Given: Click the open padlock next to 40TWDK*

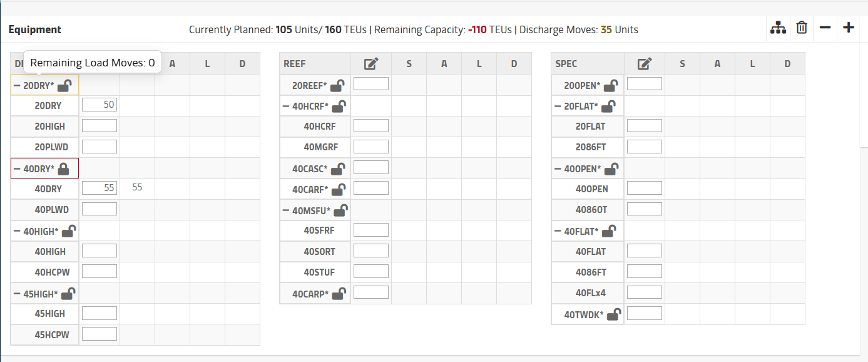Looking at the screenshot, I should click(x=614, y=314).
